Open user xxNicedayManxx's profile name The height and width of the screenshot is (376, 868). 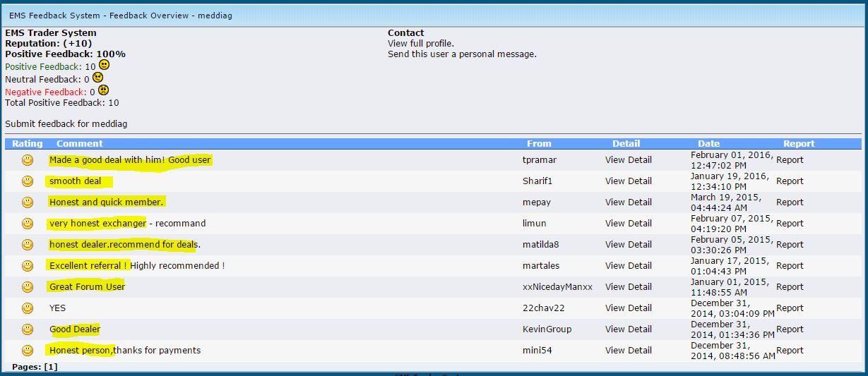click(557, 287)
